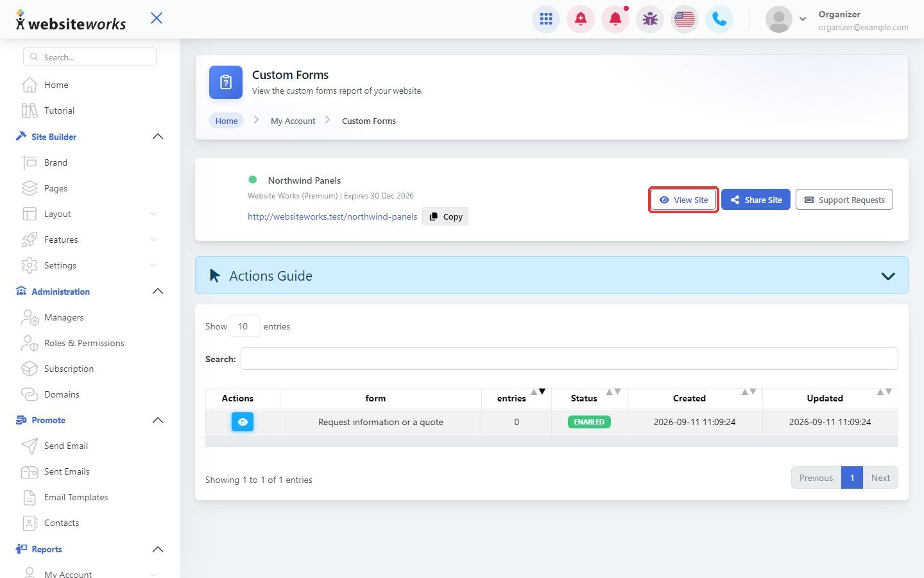The width and height of the screenshot is (924, 578).
Task: Open notifications bell with red dot
Action: click(615, 19)
